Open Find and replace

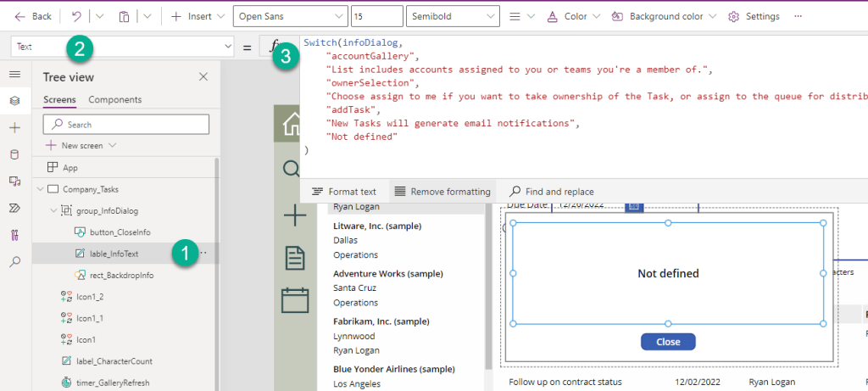[x=552, y=192]
